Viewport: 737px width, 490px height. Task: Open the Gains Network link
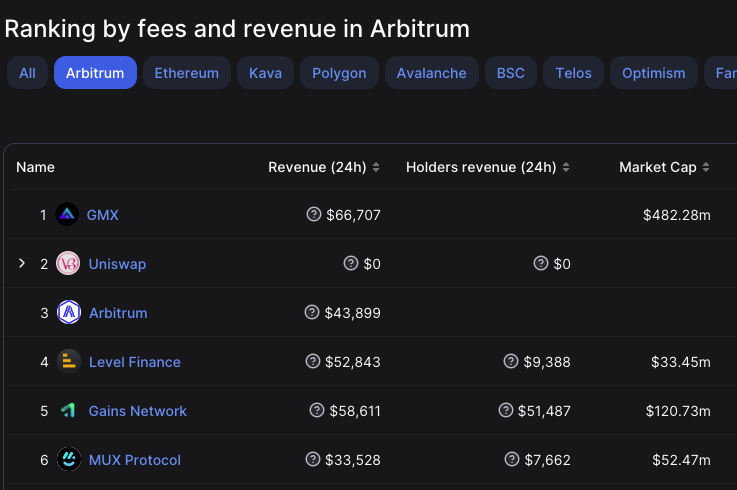[x=138, y=411]
